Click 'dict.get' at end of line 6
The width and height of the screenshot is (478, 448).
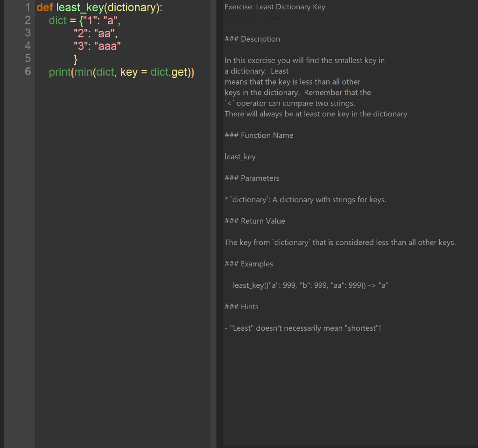pos(169,72)
